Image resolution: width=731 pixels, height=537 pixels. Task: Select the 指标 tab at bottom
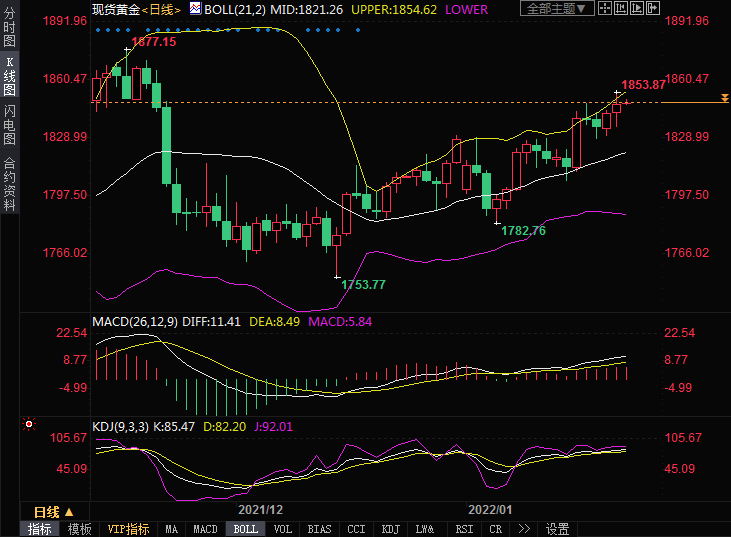[40, 529]
